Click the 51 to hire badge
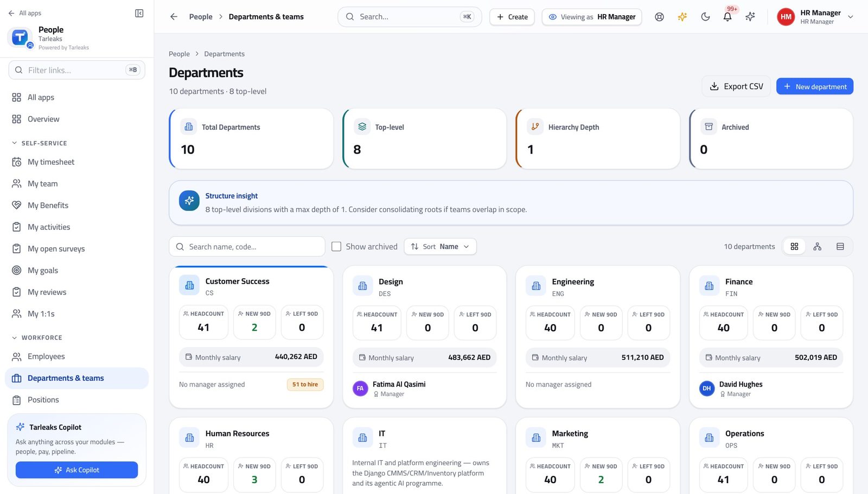Screen dimensions: 868x494 tap(305, 384)
